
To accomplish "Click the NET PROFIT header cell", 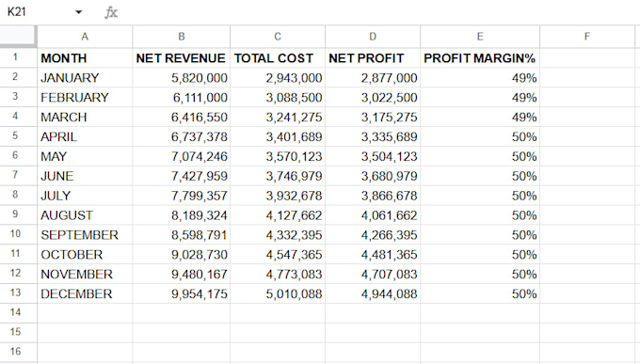I will (373, 58).
